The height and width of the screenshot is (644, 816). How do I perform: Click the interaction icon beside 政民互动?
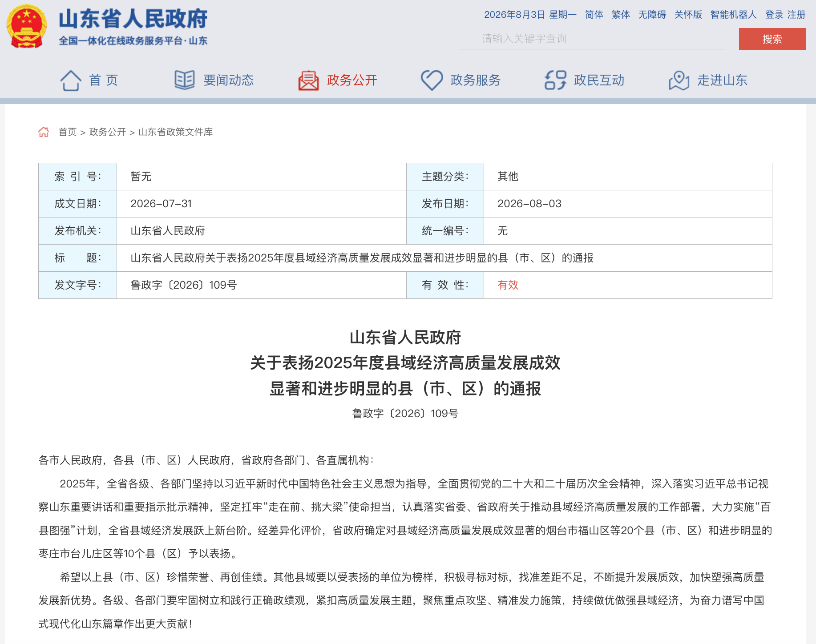tap(555, 80)
